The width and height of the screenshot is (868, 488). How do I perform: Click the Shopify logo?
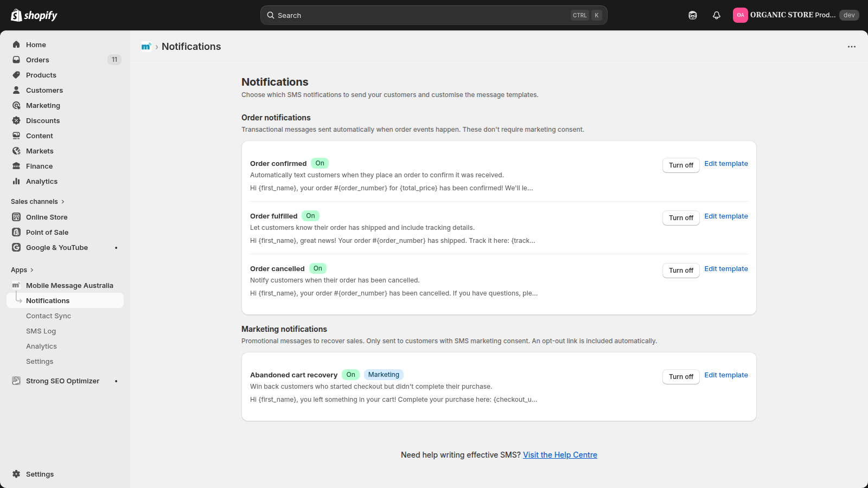click(x=34, y=15)
